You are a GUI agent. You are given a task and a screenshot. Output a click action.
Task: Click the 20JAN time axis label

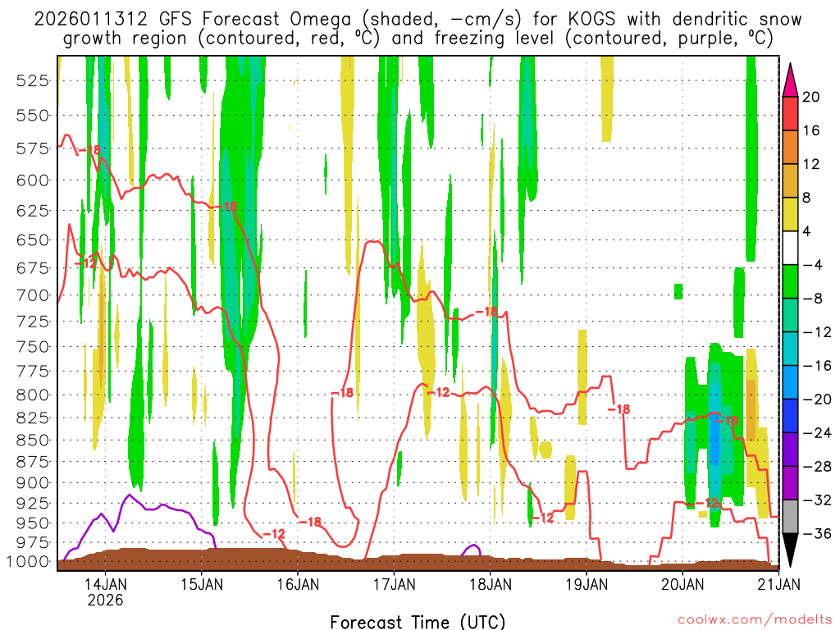[x=682, y=584]
